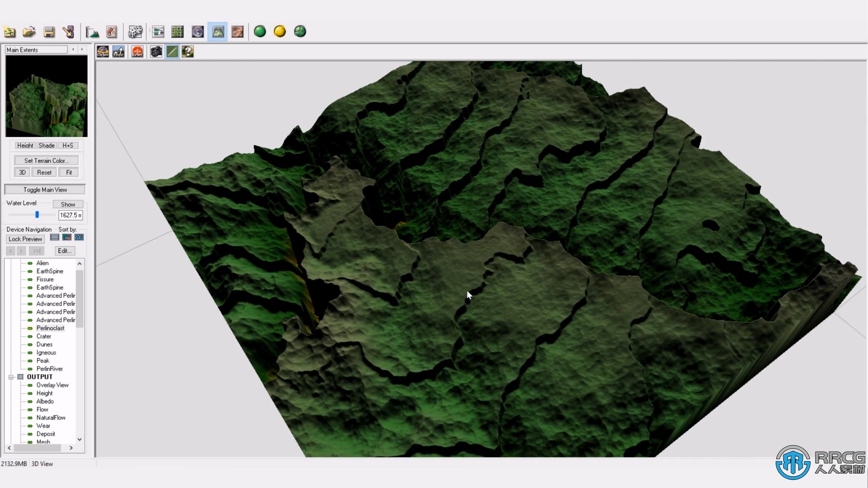Step back in device navigation

point(11,251)
